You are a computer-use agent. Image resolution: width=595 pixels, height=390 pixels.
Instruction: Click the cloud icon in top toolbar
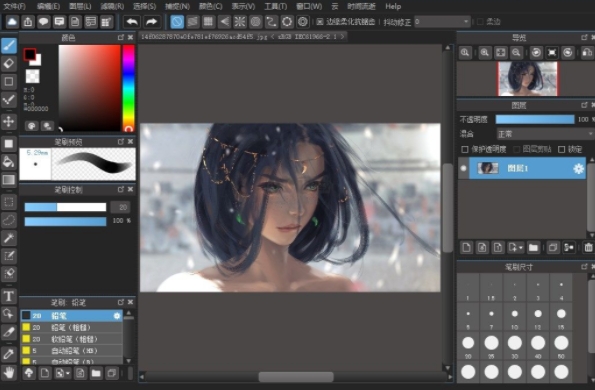pyautogui.click(x=12, y=22)
